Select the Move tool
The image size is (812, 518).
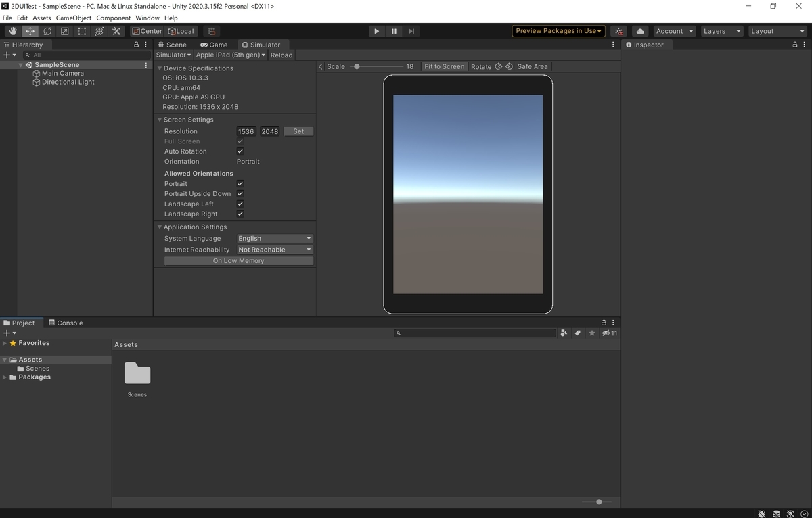[x=30, y=31]
